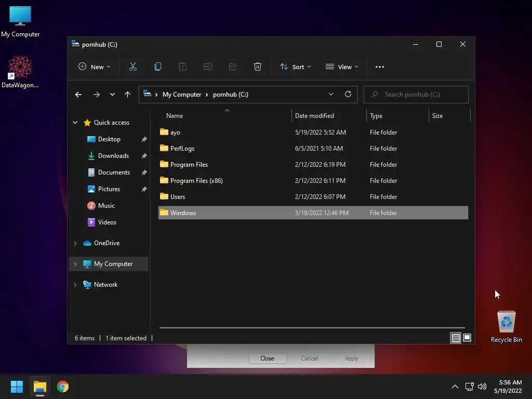Click the horizontal scrollbar in file list
Screen dimensions: 532x399
coord(312,328)
